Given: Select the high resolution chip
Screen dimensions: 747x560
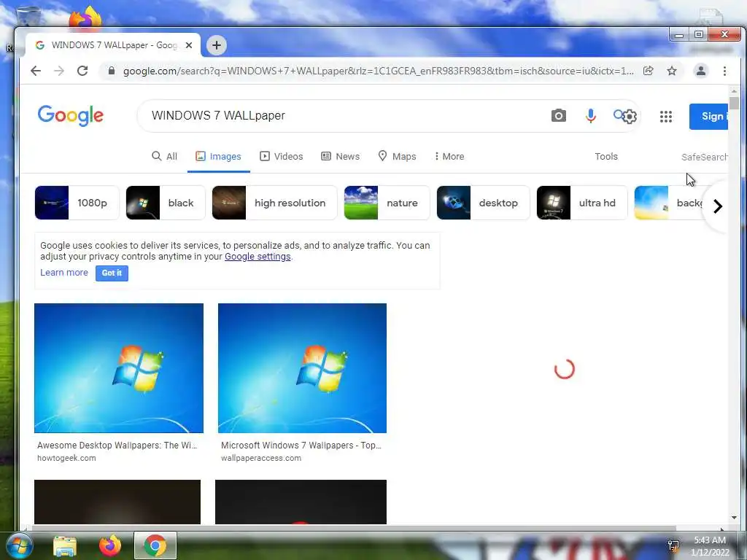Looking at the screenshot, I should (x=274, y=203).
